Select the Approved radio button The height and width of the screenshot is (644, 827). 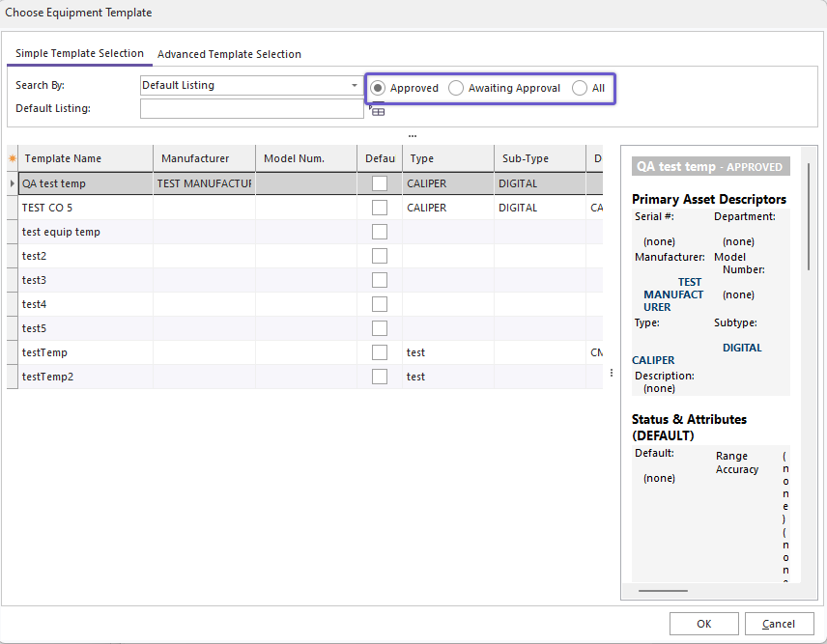coord(378,88)
